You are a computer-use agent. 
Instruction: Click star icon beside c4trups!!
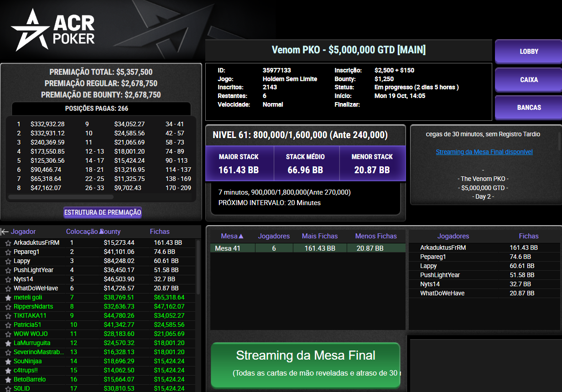(8, 371)
